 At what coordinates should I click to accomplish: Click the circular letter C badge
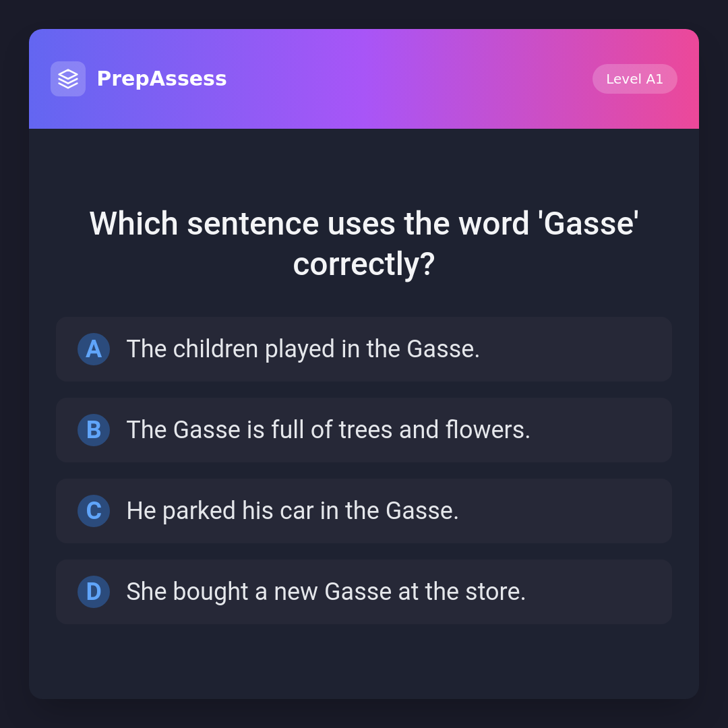tap(94, 511)
